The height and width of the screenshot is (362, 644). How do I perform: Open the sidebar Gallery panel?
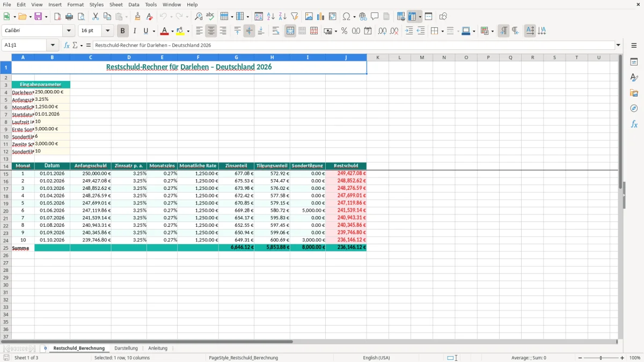pos(634,93)
